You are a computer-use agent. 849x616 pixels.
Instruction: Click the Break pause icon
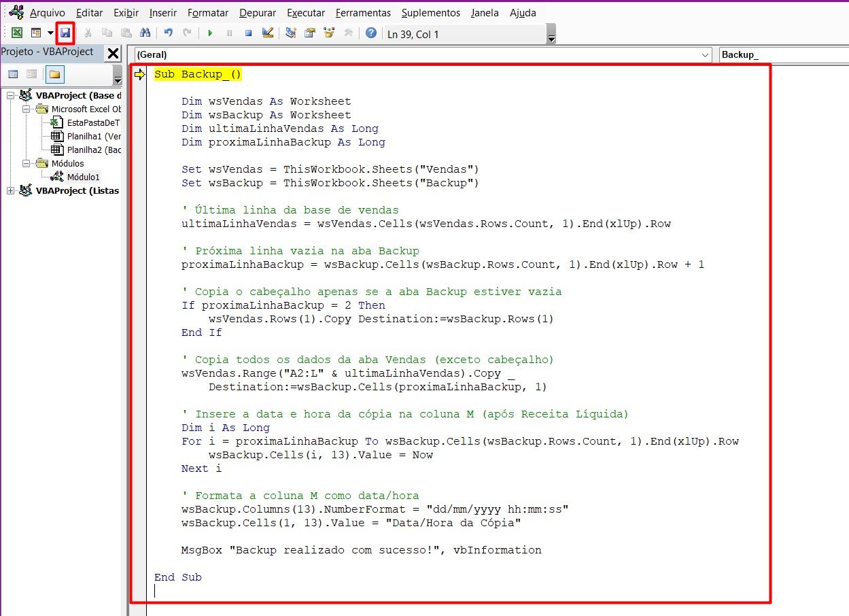click(229, 33)
